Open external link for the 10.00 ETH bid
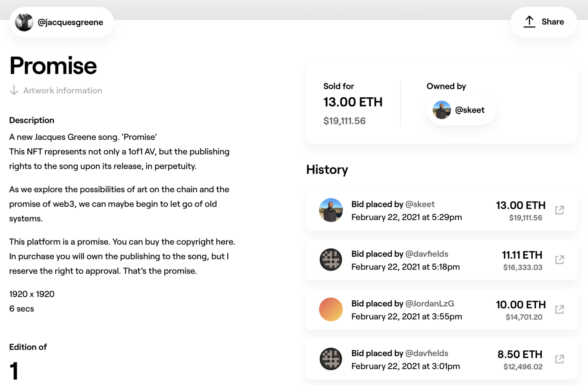Screen dimensions: 588x385 pos(559,309)
